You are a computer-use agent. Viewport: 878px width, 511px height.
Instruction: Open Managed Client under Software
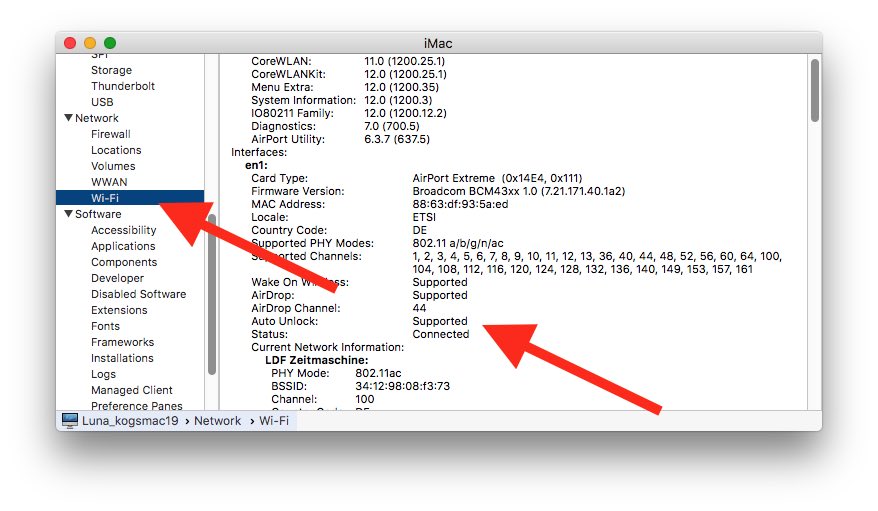[132, 390]
